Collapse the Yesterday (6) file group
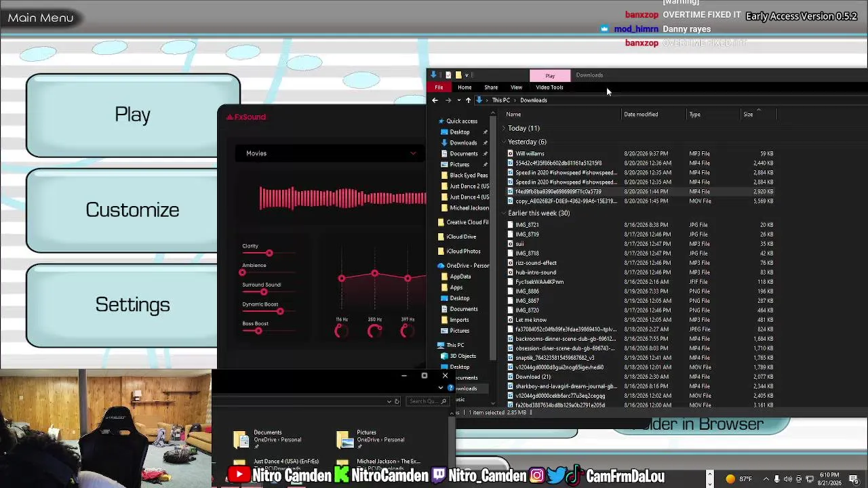This screenshot has height=488, width=868. click(504, 142)
